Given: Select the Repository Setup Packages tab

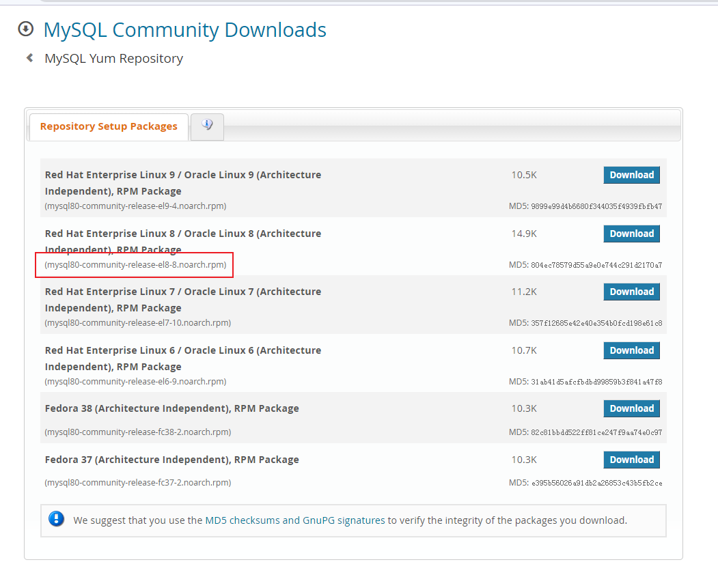Looking at the screenshot, I should (x=109, y=126).
